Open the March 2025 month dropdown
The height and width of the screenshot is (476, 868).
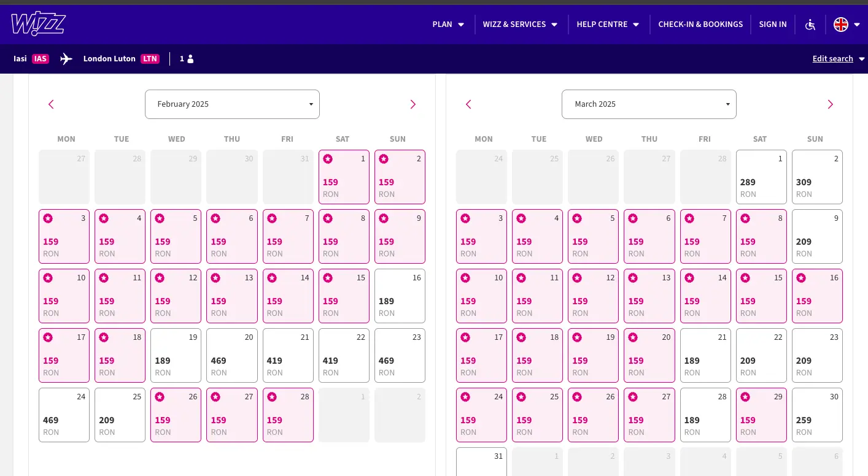(x=649, y=104)
